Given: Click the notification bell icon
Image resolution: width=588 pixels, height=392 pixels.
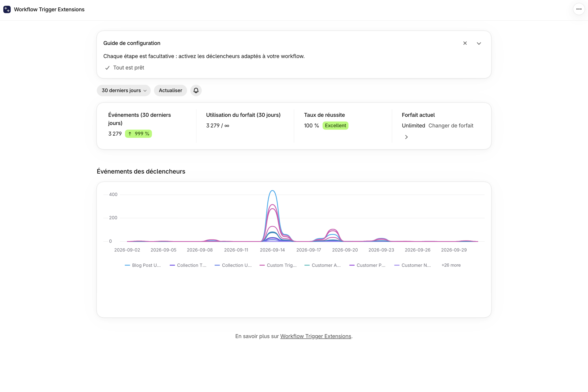Looking at the screenshot, I should click(196, 90).
